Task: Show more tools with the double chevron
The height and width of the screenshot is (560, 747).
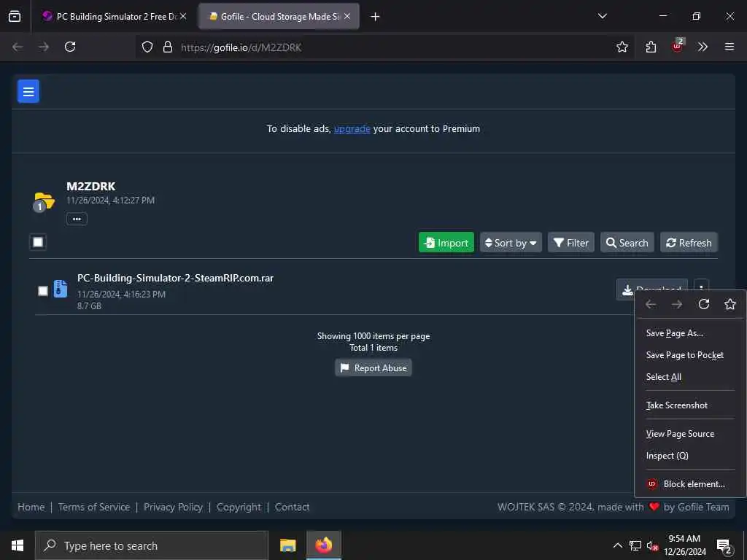Action: click(703, 47)
